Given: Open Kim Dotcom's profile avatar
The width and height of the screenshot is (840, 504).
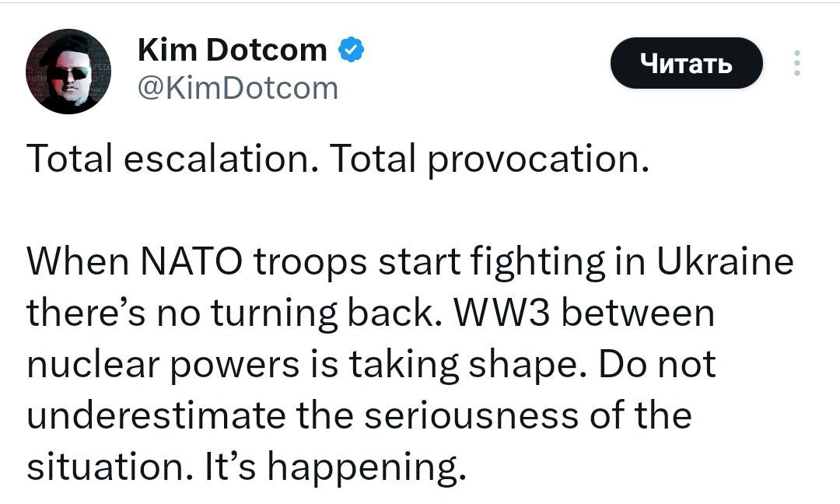Looking at the screenshot, I should (x=68, y=72).
